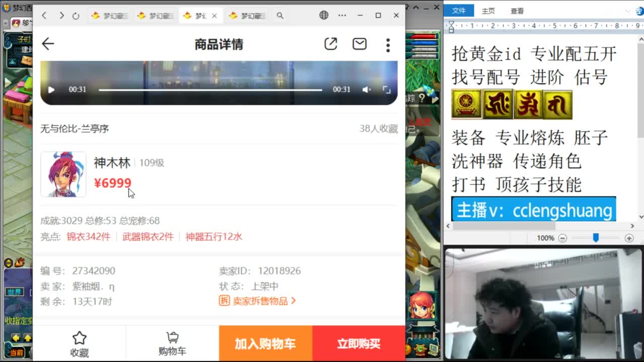This screenshot has width=644, height=362.
Task: Play the product video
Action: click(x=51, y=89)
